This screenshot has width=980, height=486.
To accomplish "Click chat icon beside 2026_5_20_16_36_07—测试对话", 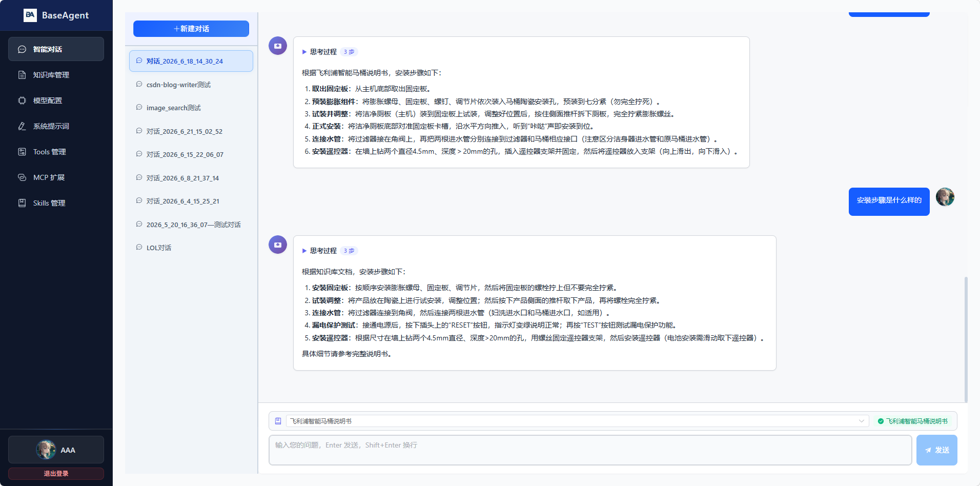I will 139,224.
